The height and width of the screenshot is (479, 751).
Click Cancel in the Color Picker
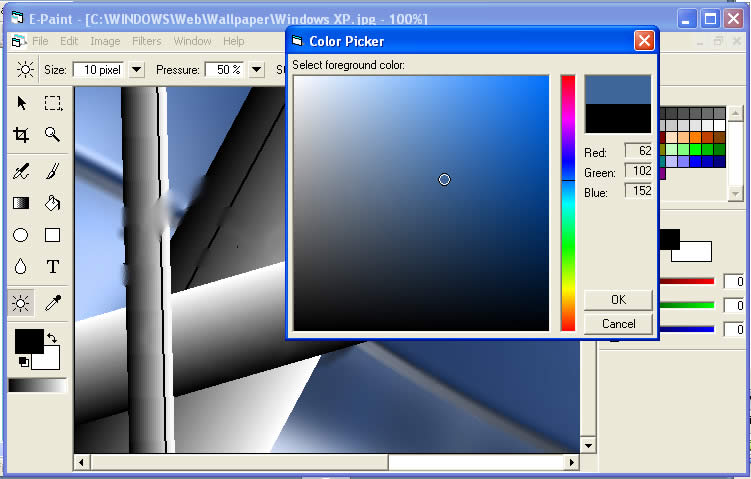[618, 324]
